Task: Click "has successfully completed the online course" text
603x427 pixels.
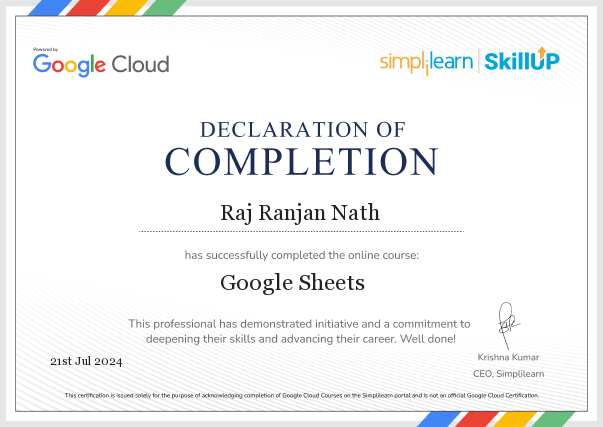Action: (x=301, y=255)
